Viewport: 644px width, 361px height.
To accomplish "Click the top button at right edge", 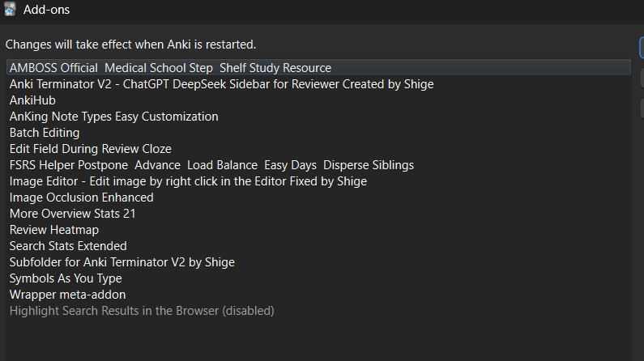I will pyautogui.click(x=642, y=48).
